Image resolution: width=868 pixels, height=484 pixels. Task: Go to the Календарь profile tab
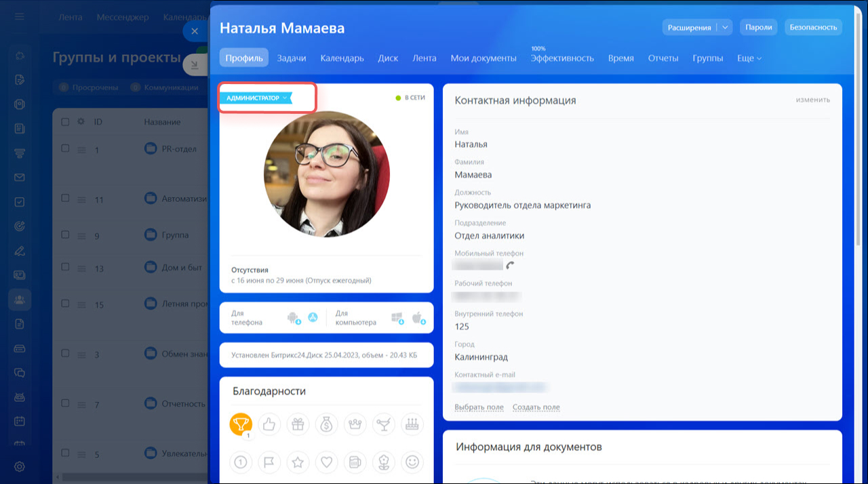point(342,58)
